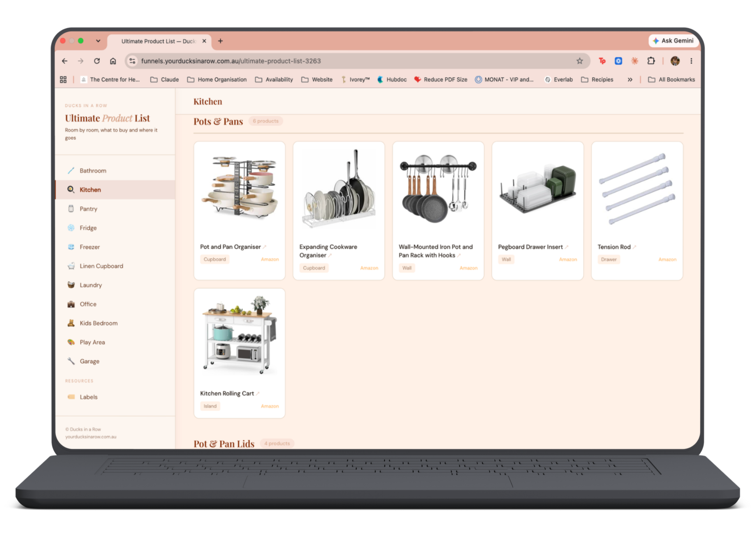The width and height of the screenshot is (756, 538).
Task: View site information icon in address bar
Action: (x=132, y=61)
